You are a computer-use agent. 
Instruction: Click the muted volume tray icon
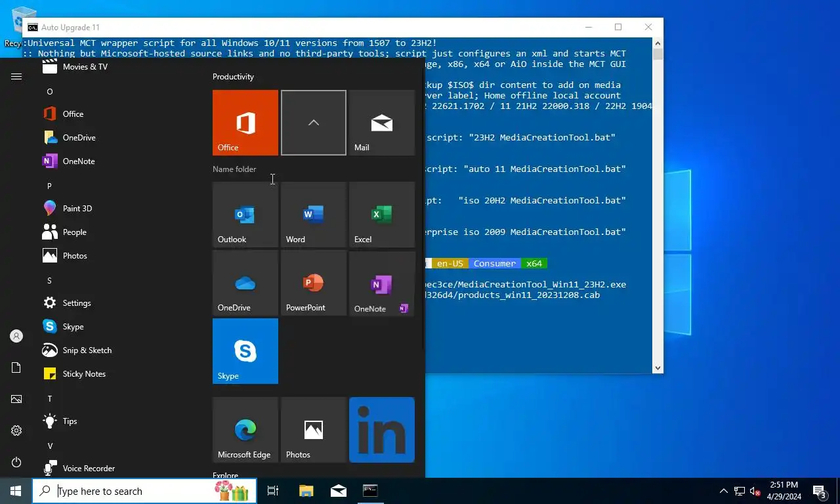click(x=755, y=491)
